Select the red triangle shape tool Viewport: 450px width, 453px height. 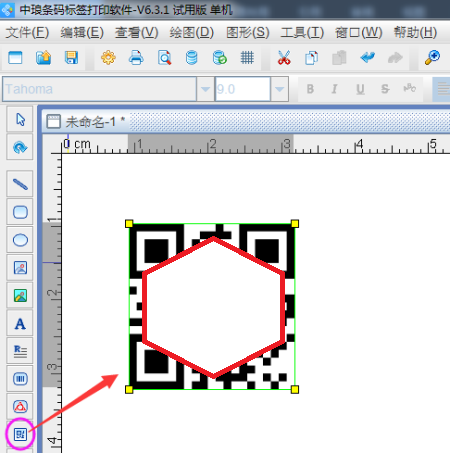(x=20, y=407)
